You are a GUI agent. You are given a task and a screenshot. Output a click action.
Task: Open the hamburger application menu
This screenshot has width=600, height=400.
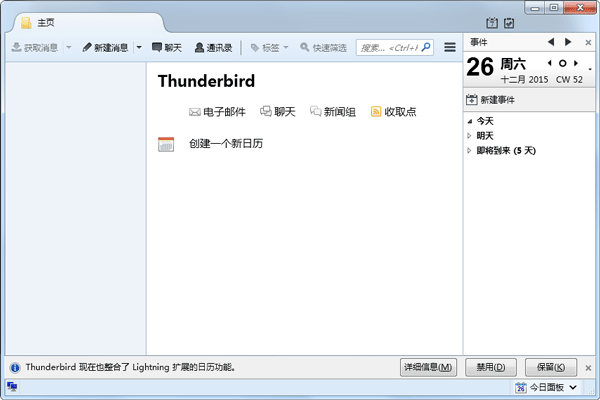point(450,47)
